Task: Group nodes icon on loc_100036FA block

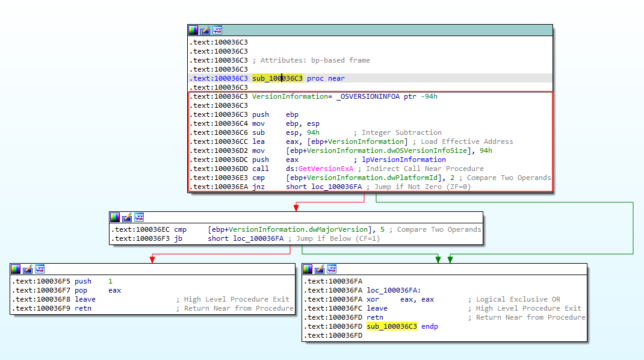Action: [332, 269]
